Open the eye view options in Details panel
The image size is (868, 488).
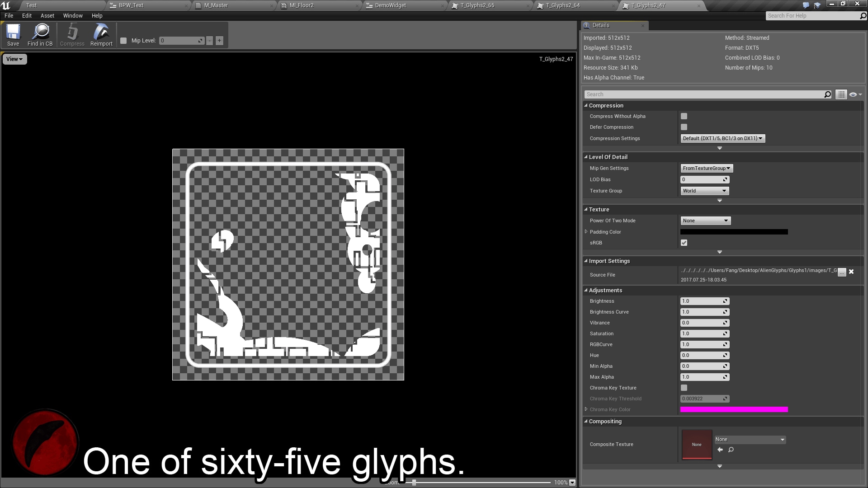(854, 94)
